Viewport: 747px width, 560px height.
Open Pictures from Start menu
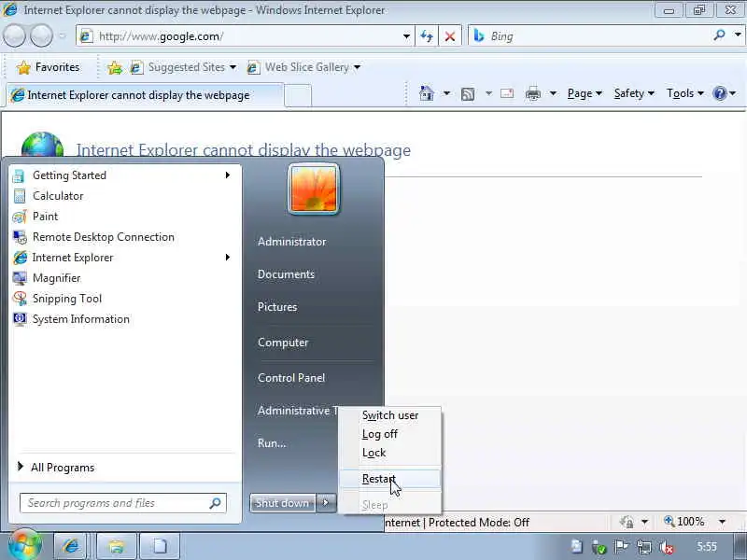[277, 307]
